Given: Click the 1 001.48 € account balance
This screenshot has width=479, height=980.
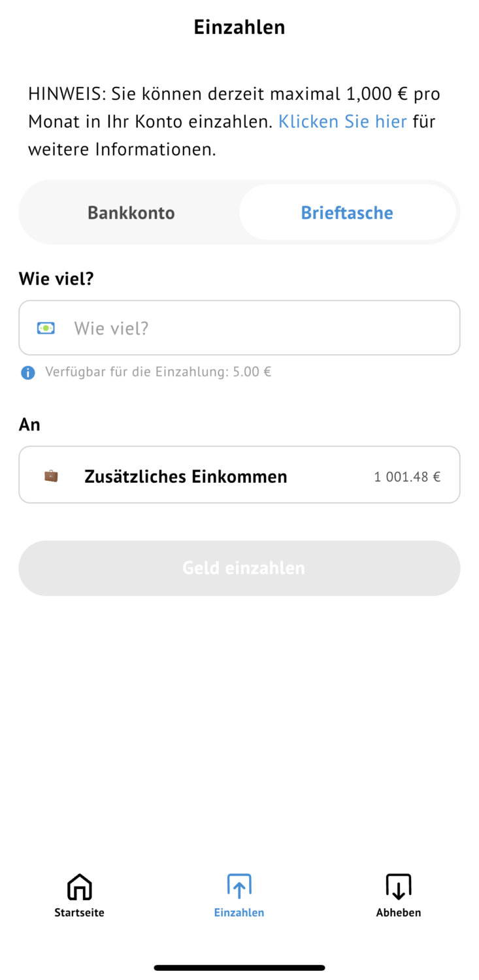Looking at the screenshot, I should [407, 477].
